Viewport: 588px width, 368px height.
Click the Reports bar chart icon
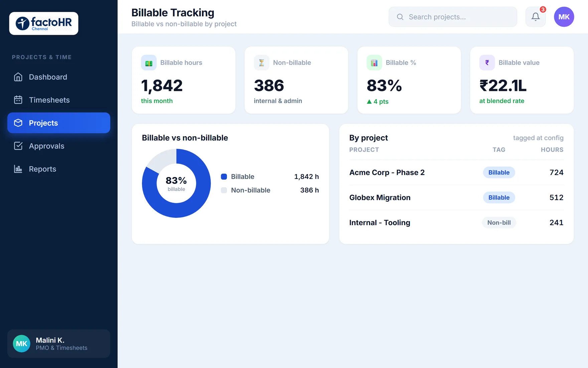(18, 169)
